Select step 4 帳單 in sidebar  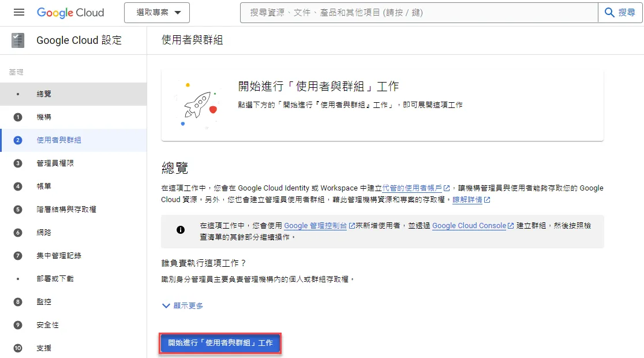[x=73, y=186]
